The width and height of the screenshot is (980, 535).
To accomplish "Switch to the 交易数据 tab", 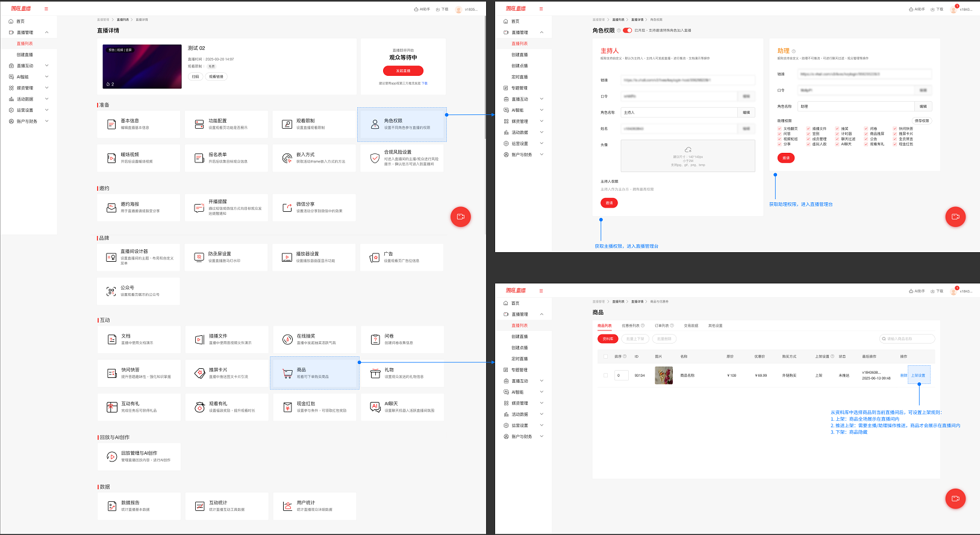I will tap(691, 326).
